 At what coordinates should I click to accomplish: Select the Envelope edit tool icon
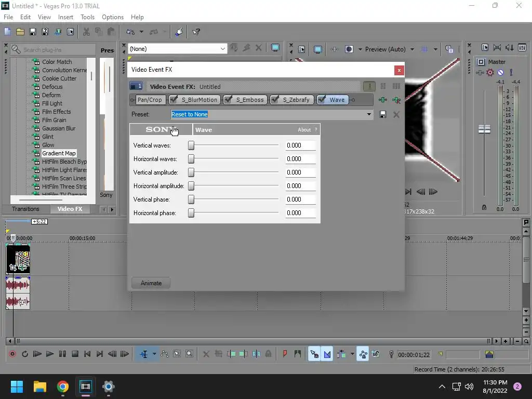point(165,354)
